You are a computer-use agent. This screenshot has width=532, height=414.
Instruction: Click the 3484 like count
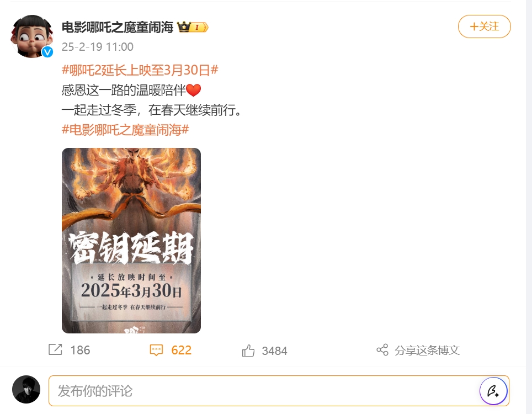tap(274, 351)
